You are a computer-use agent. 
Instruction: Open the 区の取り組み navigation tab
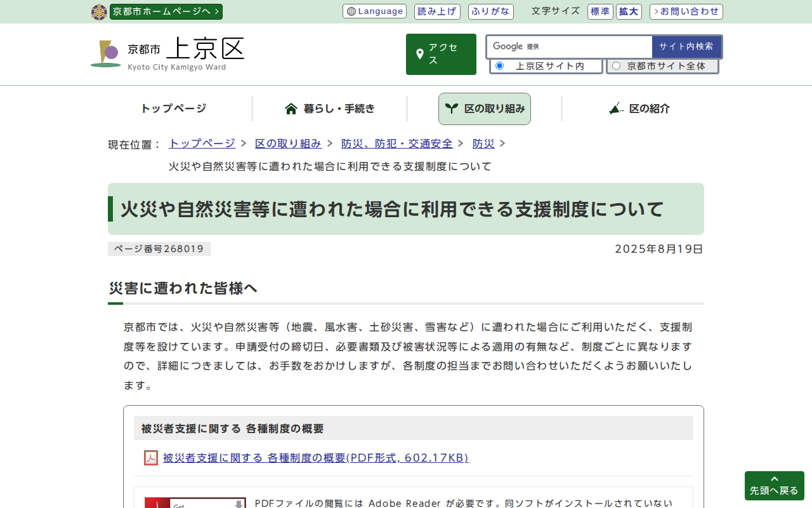pos(485,109)
